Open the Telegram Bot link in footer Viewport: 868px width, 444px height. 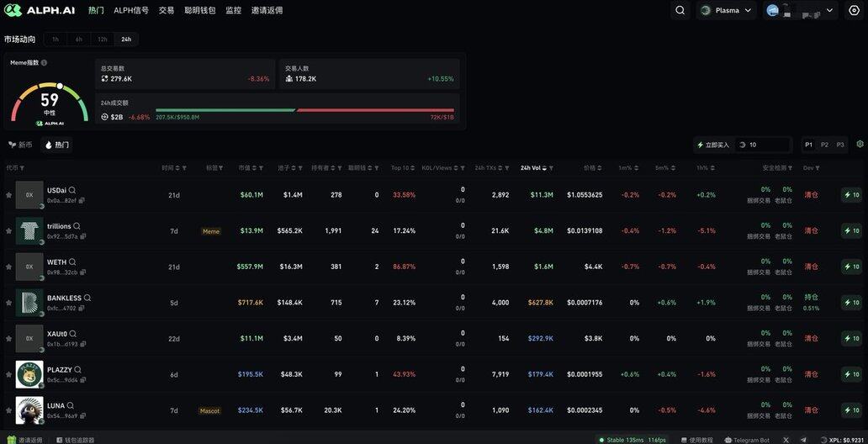[747, 440]
